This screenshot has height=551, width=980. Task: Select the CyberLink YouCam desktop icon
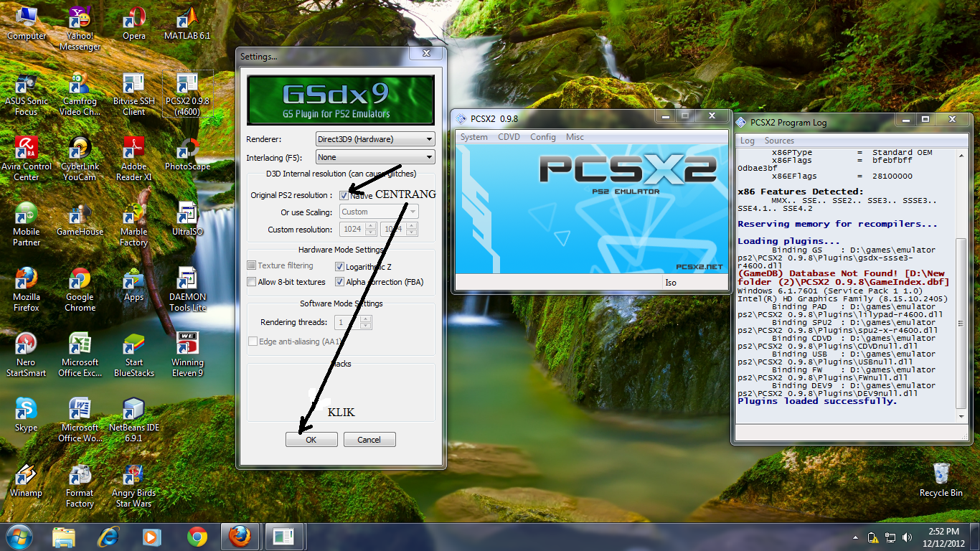[x=80, y=159]
